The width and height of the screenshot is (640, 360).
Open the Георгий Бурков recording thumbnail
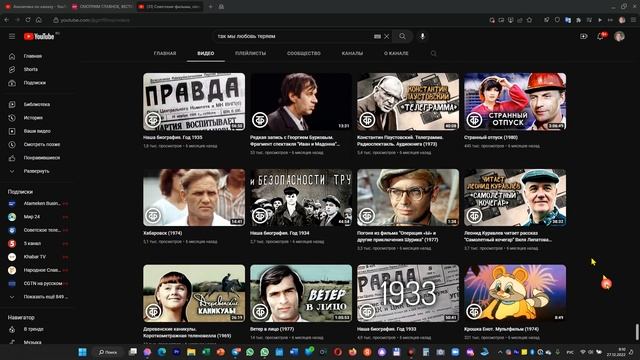point(301,102)
